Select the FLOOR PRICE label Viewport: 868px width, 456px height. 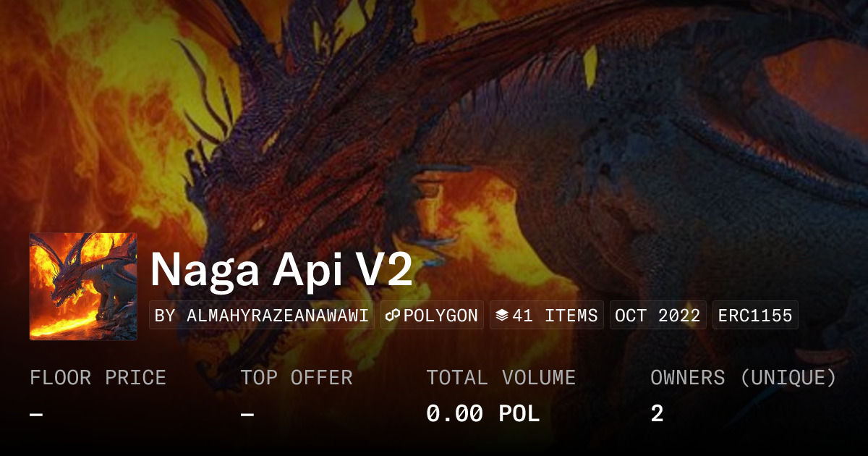coord(98,378)
